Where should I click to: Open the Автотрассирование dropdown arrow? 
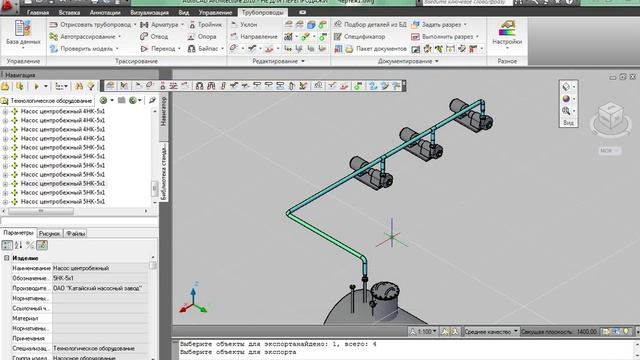coord(120,37)
